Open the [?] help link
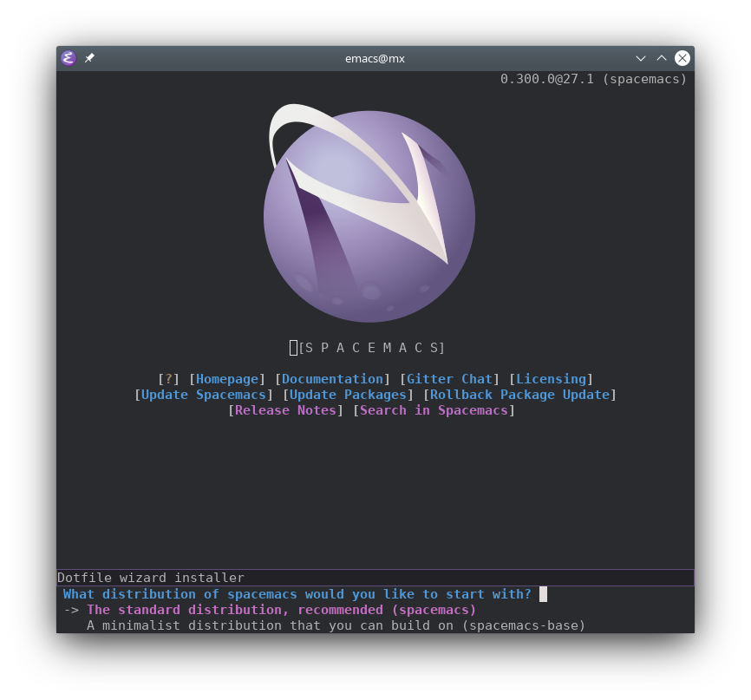 click(168, 379)
